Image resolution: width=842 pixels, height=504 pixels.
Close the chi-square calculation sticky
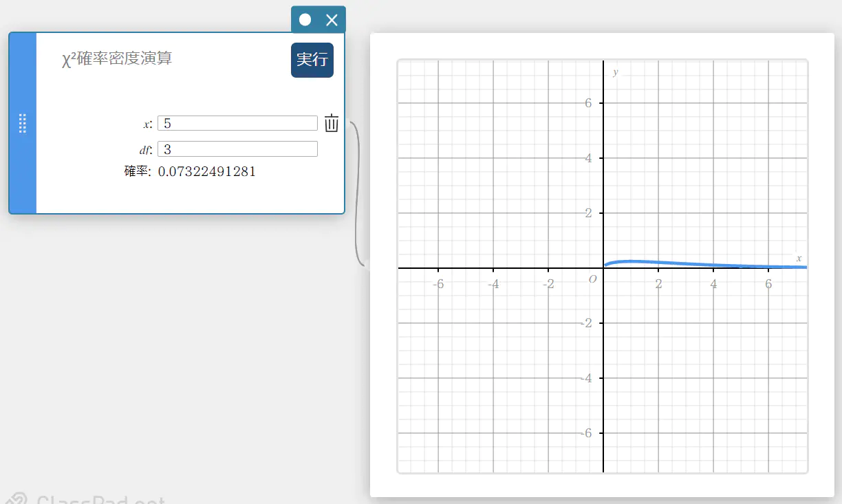(332, 20)
